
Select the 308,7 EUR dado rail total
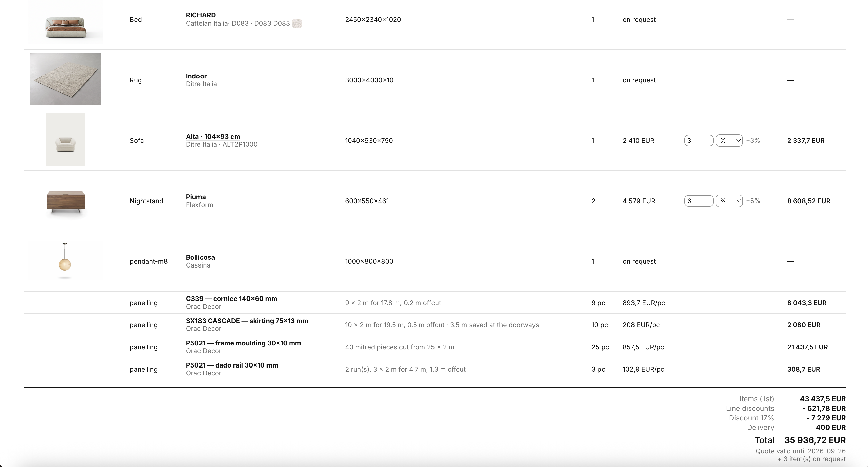tap(803, 369)
